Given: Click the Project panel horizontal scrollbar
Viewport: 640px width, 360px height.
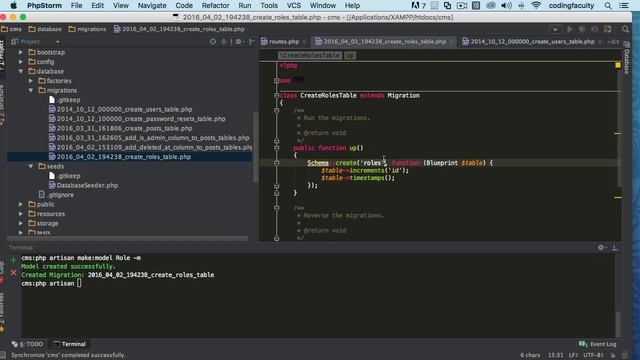Looking at the screenshot, I should coord(128,238).
